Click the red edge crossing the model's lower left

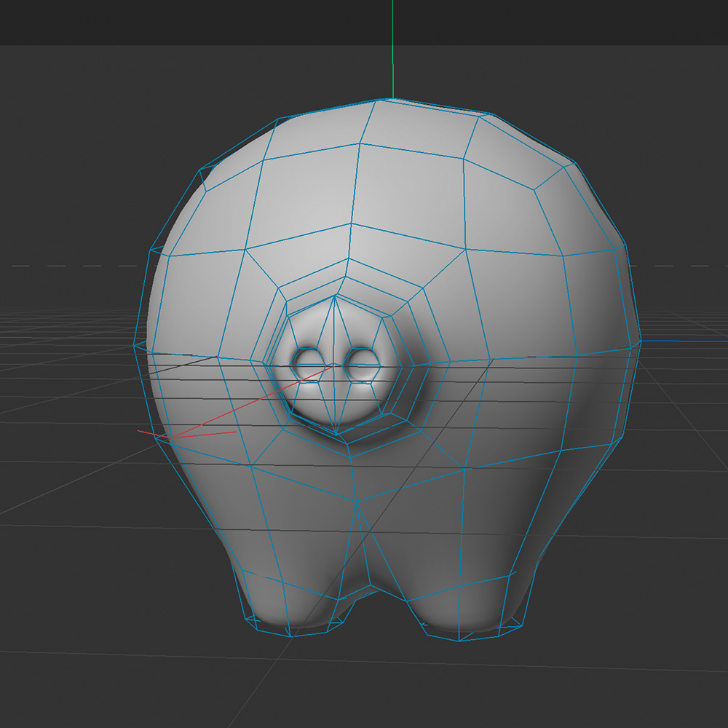[x=226, y=408]
